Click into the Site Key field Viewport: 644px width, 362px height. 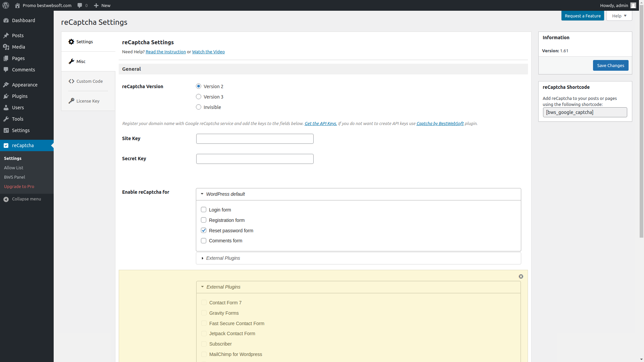pos(255,139)
